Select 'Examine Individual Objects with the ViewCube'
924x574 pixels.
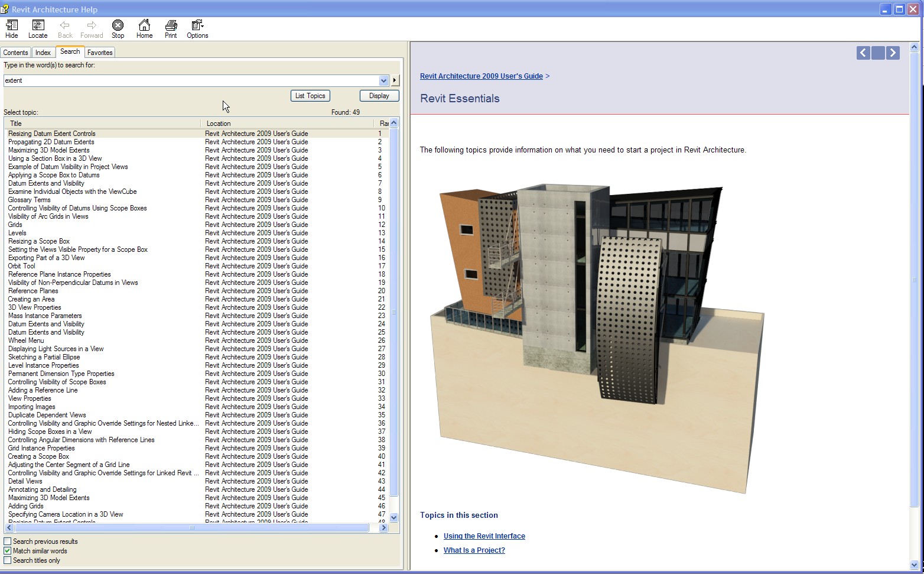coord(197,192)
